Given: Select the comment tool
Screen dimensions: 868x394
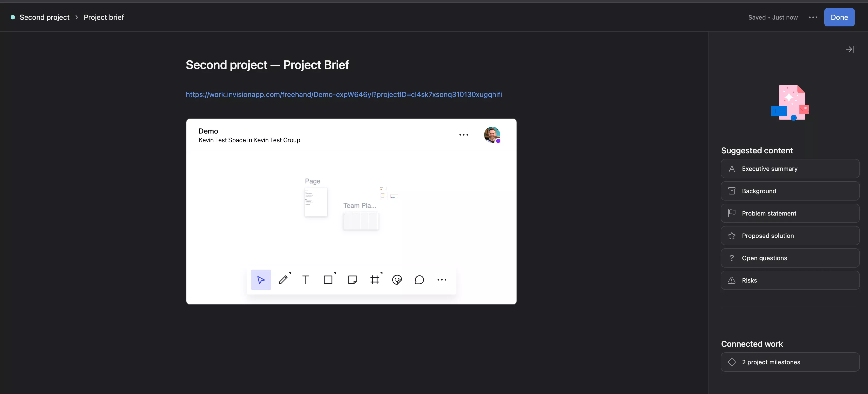Looking at the screenshot, I should pyautogui.click(x=419, y=280).
